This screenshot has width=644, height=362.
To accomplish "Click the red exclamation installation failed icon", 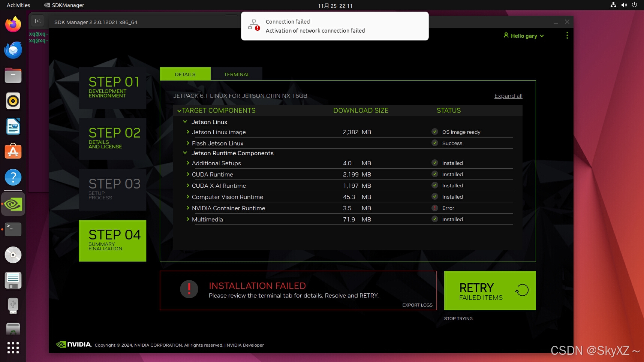I will click(189, 289).
